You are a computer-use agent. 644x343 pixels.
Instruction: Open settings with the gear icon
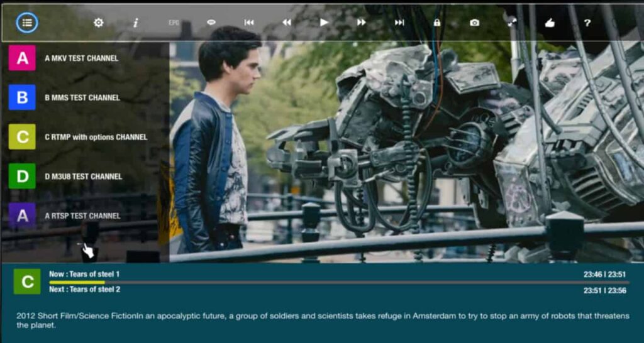pyautogui.click(x=99, y=23)
